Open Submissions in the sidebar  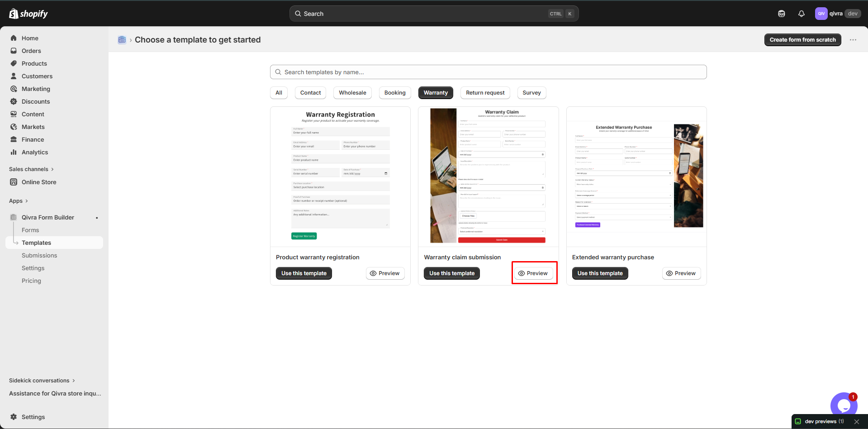point(39,255)
